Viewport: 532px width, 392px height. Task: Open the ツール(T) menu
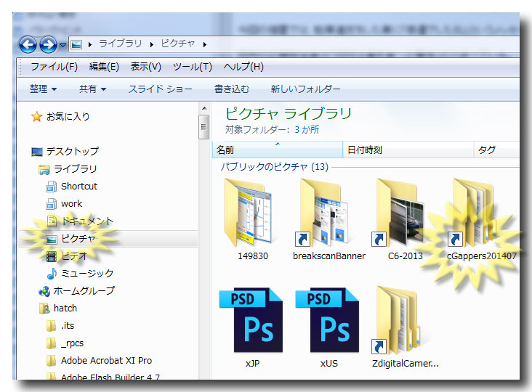click(x=193, y=67)
